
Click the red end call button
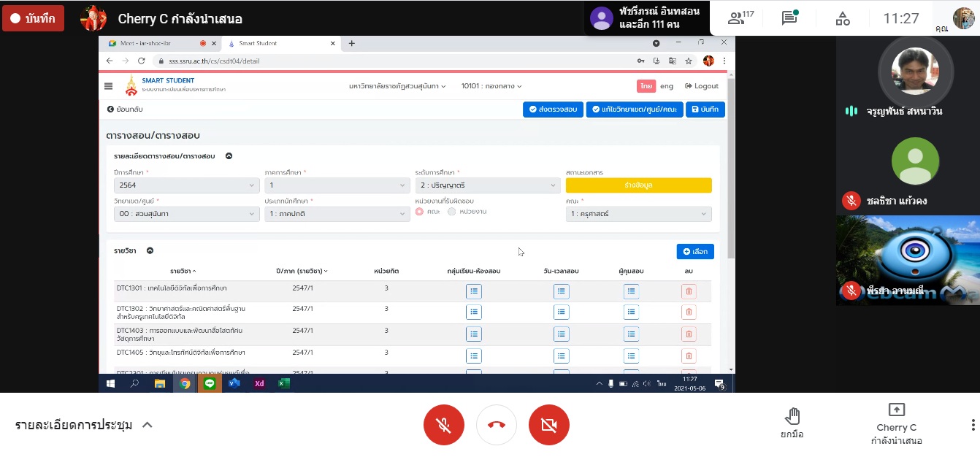pyautogui.click(x=497, y=425)
